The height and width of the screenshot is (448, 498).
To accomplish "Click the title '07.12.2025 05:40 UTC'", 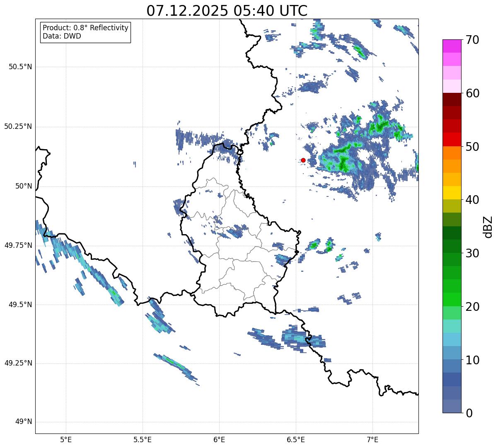I will (227, 11).
